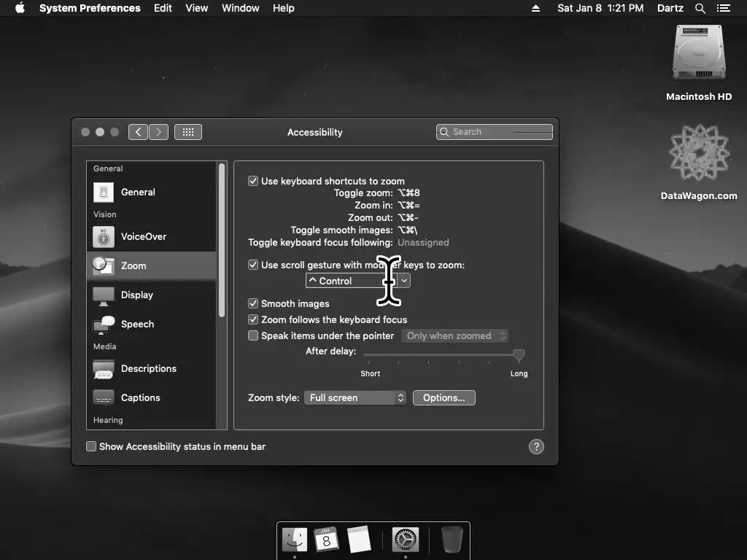This screenshot has height=560, width=747.
Task: Click the search magnifier inside Search field
Action: coord(444,132)
